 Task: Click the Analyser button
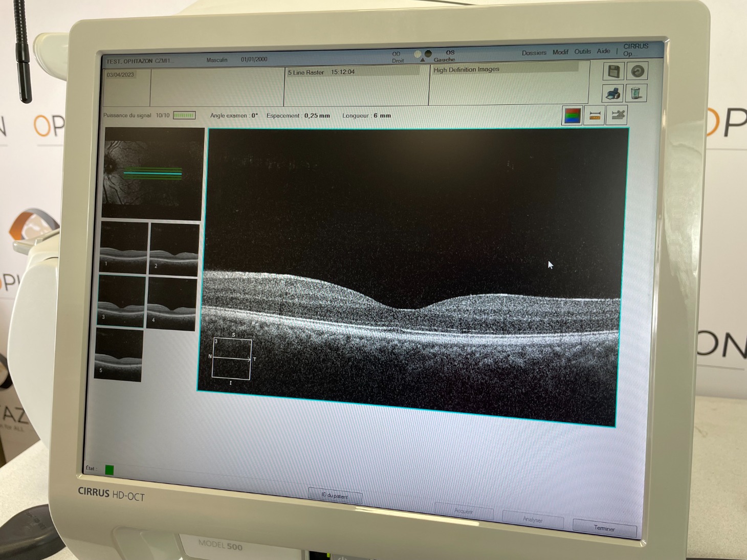[533, 520]
